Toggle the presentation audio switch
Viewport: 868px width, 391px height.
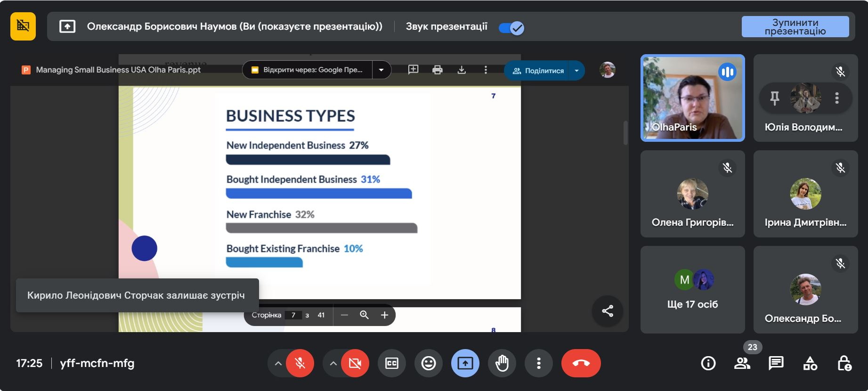(511, 28)
